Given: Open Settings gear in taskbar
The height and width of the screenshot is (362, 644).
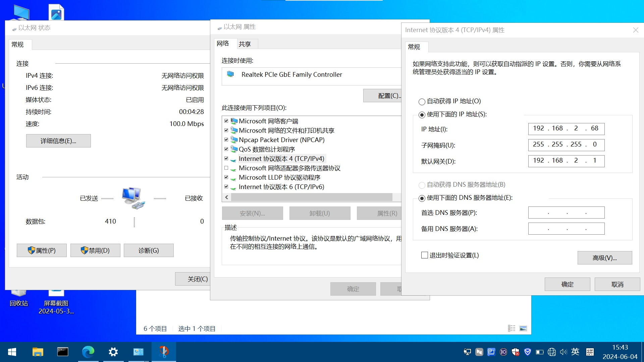Looking at the screenshot, I should [x=113, y=352].
